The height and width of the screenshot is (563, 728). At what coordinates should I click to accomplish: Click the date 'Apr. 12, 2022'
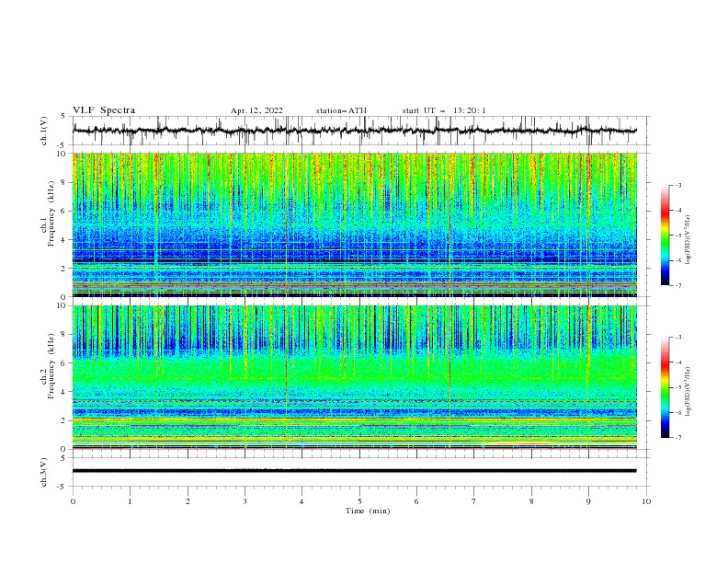tap(256, 110)
